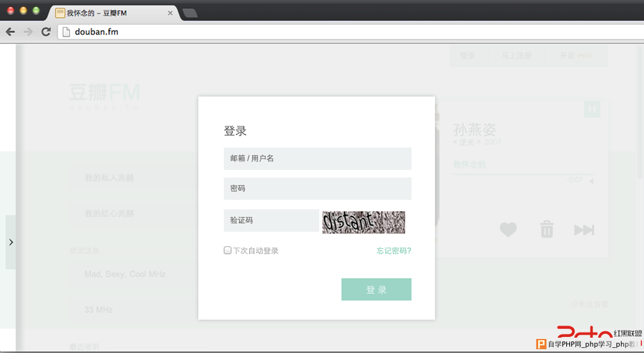Screen dimensions: 644x353
Task: Click the artist name 孙燕姿
Action: [475, 130]
